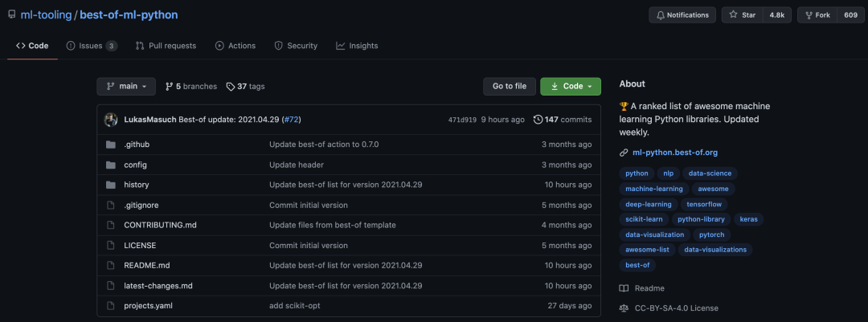This screenshot has height=322, width=868.
Task: Click the nlp topic tag
Action: [668, 173]
